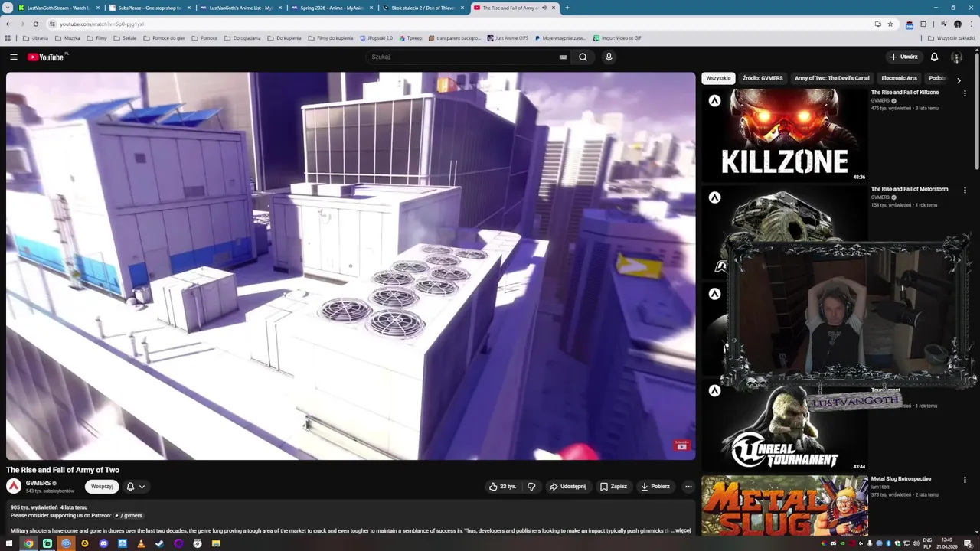Click the red subscribe watermark in video
Screen dimensions: 980x551
[x=681, y=445]
